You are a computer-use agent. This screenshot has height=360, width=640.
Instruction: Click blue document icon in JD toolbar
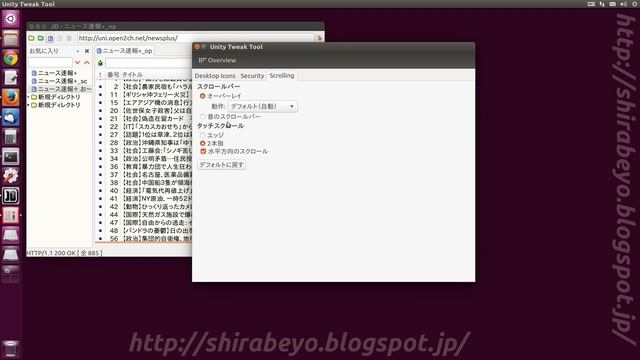[50, 38]
